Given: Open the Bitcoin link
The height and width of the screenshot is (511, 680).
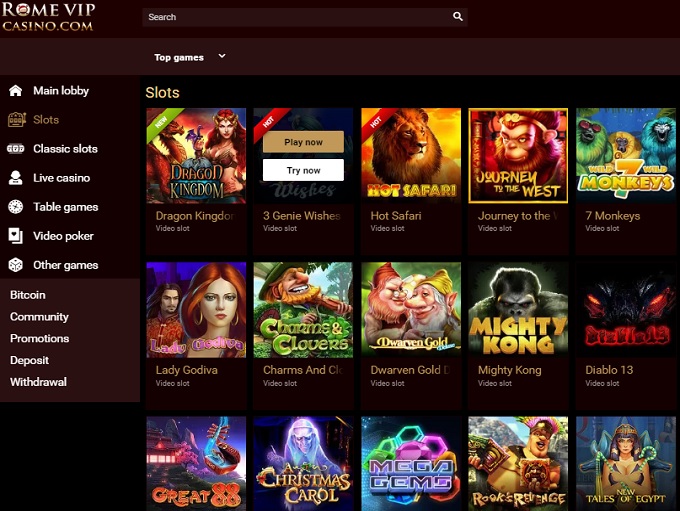Looking at the screenshot, I should tap(28, 295).
